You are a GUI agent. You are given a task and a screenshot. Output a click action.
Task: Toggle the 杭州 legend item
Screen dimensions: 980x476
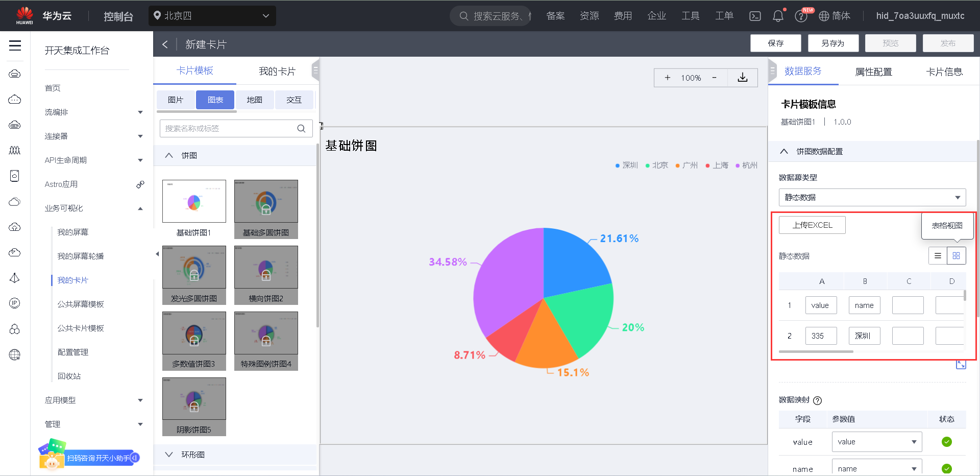746,165
